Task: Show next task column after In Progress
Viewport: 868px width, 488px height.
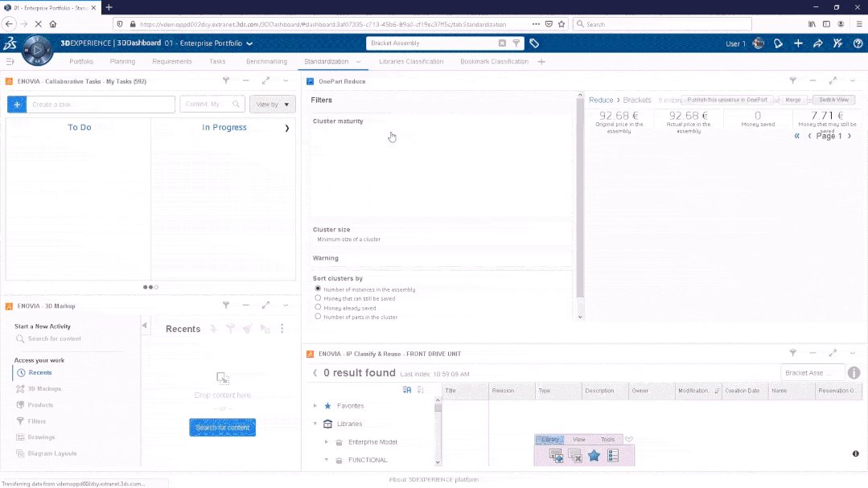Action: tap(286, 128)
